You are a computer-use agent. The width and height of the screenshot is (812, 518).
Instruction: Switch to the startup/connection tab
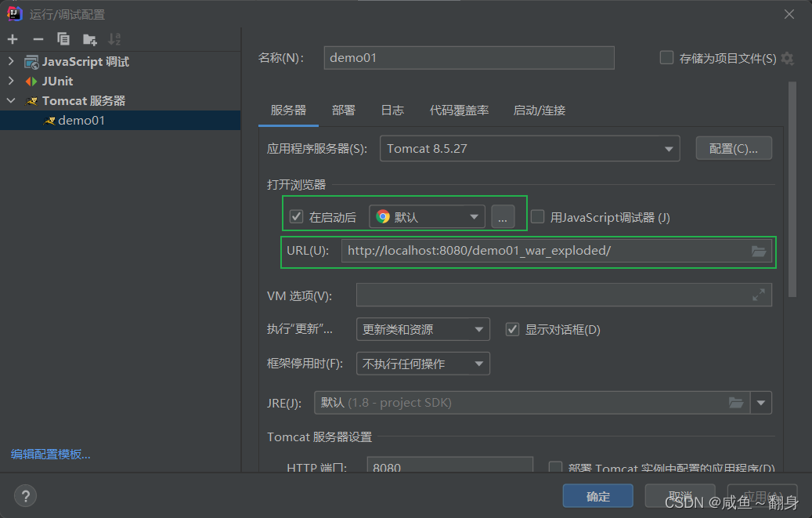(x=539, y=110)
